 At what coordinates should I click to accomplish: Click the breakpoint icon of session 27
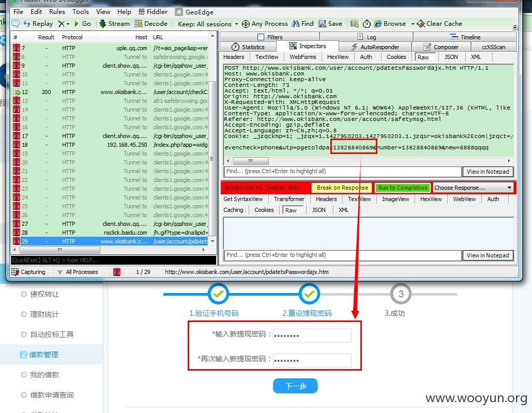coord(17,224)
